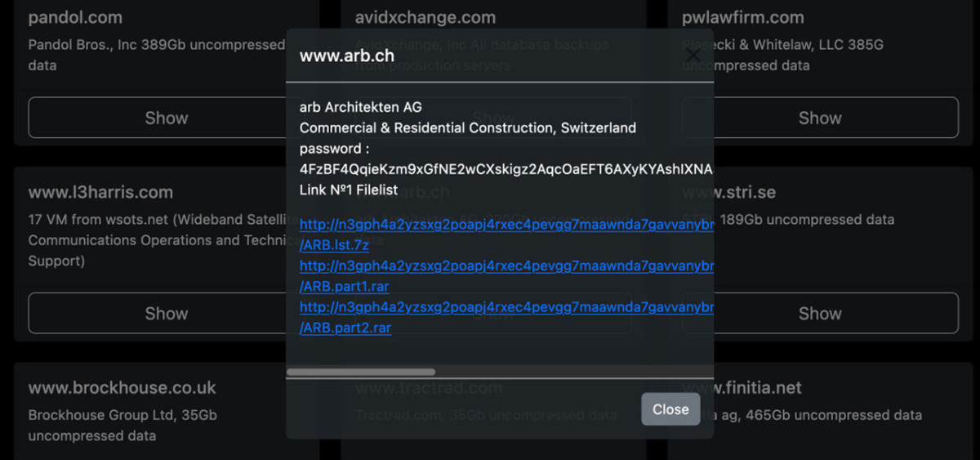This screenshot has width=980, height=460.
Task: Click the www.arb.ch dialog title
Action: pos(347,56)
